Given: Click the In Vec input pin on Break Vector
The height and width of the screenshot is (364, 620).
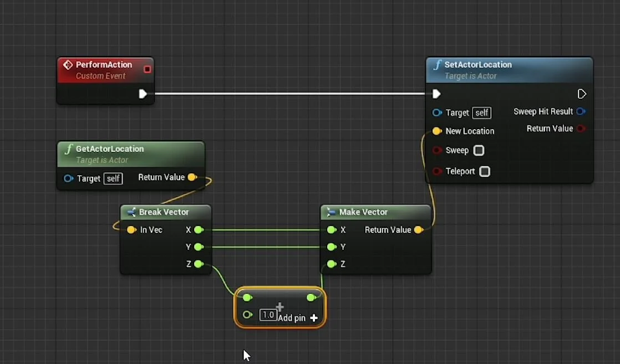Looking at the screenshot, I should [132, 229].
